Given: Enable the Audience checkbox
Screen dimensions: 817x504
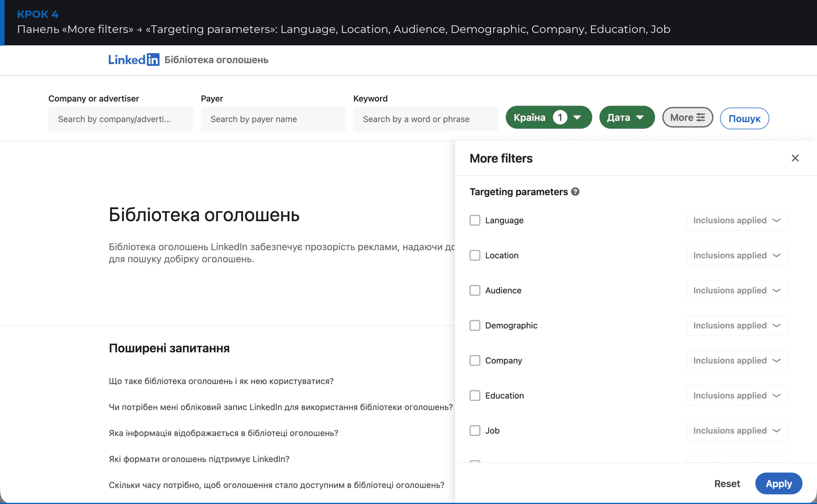Looking at the screenshot, I should click(475, 290).
